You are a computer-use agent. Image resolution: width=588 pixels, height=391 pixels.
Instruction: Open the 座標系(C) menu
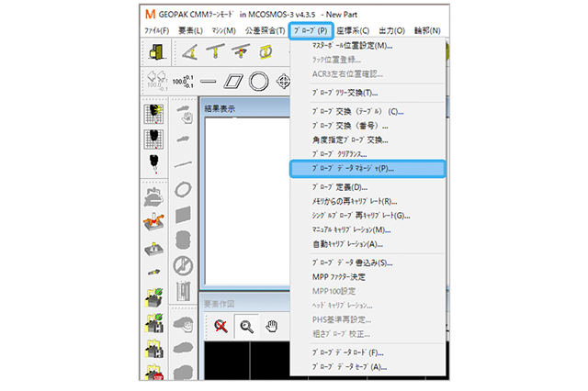(x=353, y=30)
